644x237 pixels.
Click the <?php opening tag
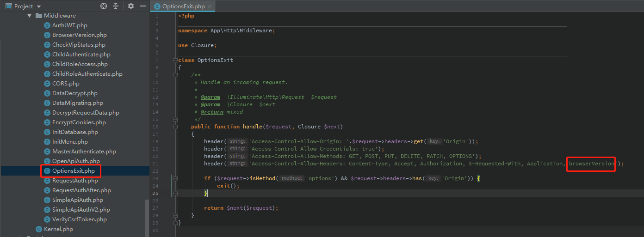(x=186, y=16)
